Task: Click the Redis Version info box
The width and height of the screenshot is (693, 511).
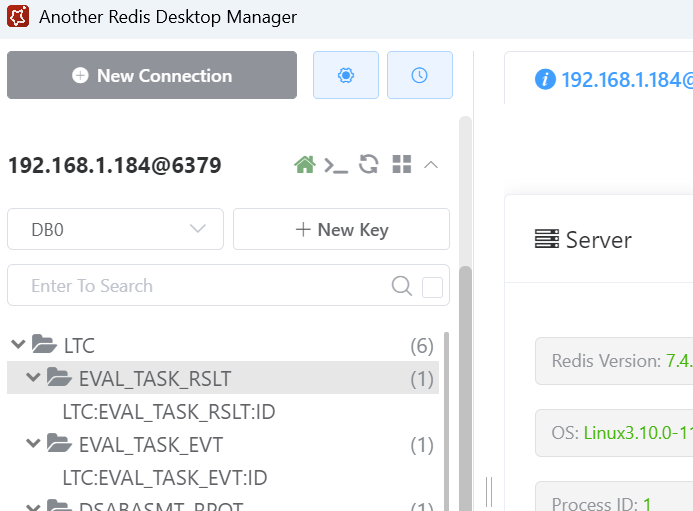Action: 614,361
